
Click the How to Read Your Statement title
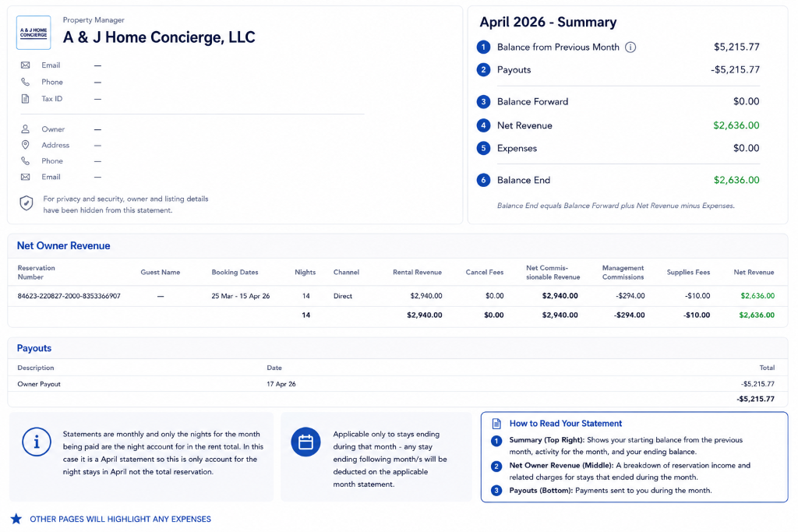pyautogui.click(x=566, y=424)
